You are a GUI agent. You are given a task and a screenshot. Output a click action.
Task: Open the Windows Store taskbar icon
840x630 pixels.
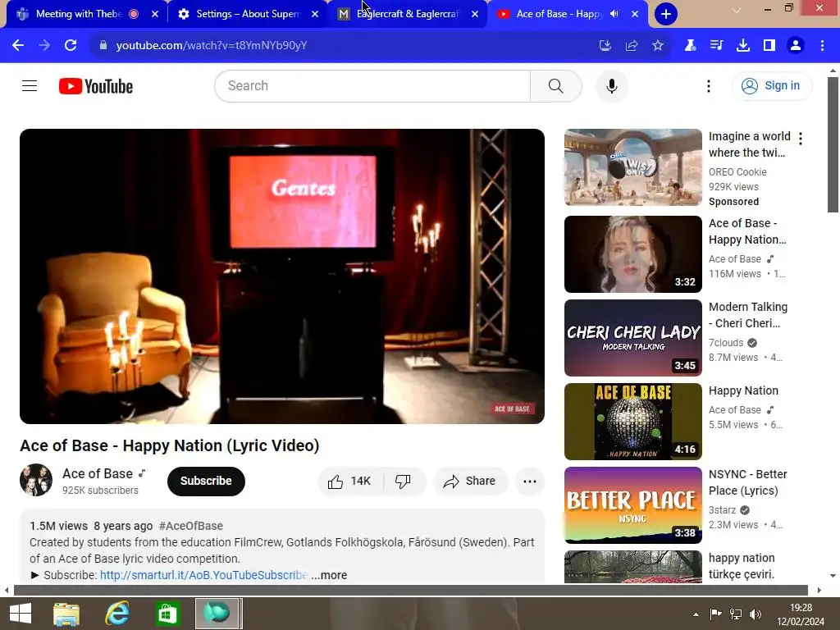tap(167, 614)
